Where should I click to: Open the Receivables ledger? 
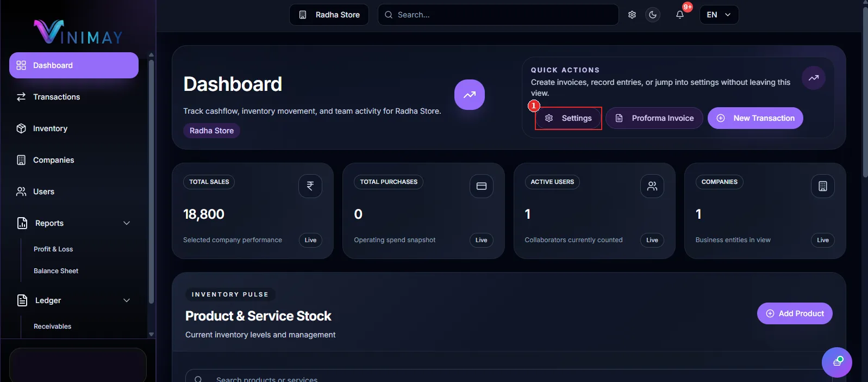click(x=53, y=326)
